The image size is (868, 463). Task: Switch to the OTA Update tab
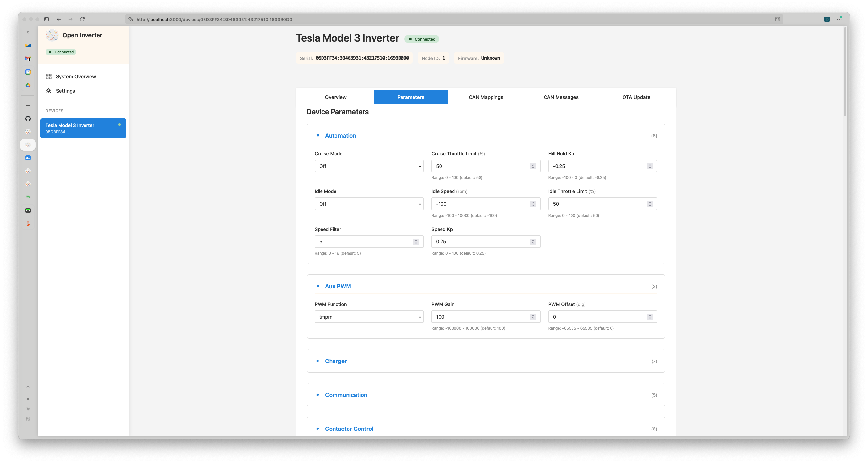click(636, 97)
